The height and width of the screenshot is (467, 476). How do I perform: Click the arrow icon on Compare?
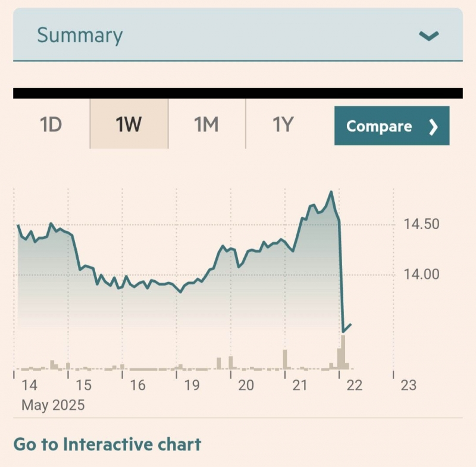pos(433,126)
